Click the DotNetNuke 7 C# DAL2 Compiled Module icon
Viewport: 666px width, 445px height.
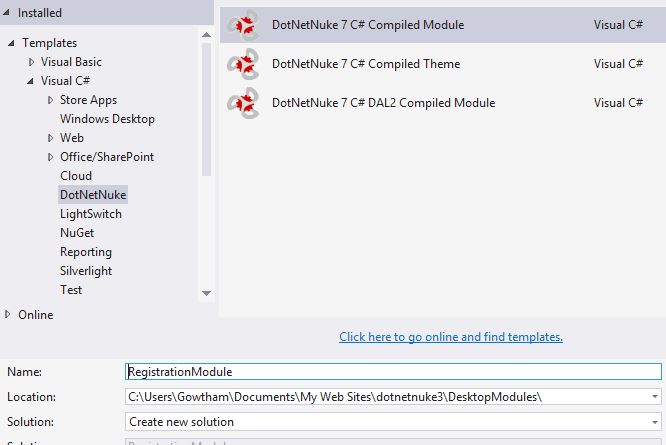(x=243, y=103)
